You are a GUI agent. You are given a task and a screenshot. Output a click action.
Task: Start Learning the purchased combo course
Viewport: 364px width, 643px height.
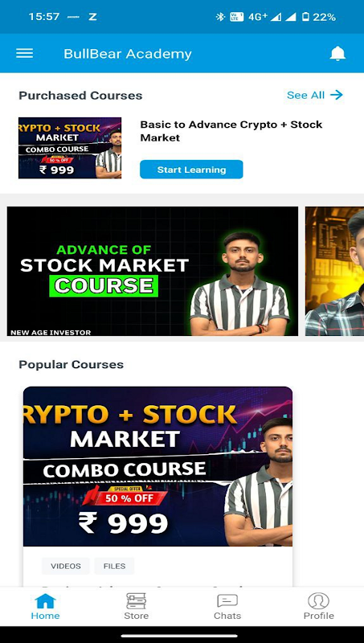pos(191,170)
